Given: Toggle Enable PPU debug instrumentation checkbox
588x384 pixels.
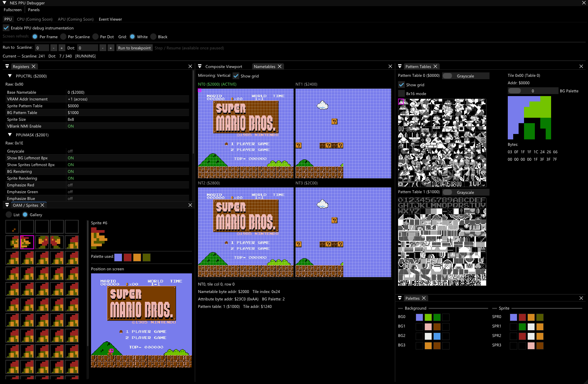Looking at the screenshot, I should (x=6, y=28).
